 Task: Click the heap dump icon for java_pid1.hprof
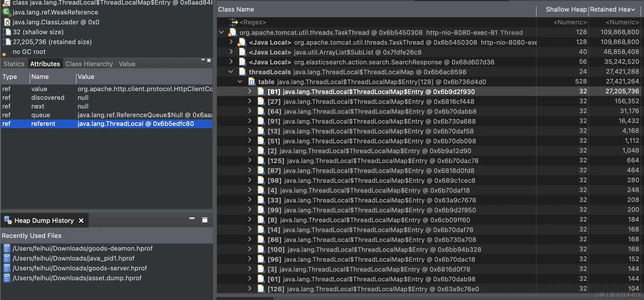click(7, 259)
